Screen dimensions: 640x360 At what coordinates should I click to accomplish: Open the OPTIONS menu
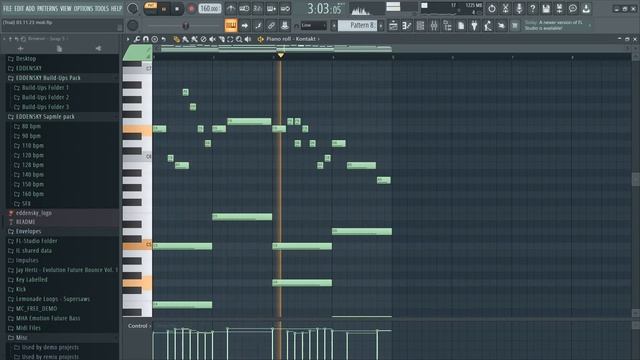(x=83, y=9)
